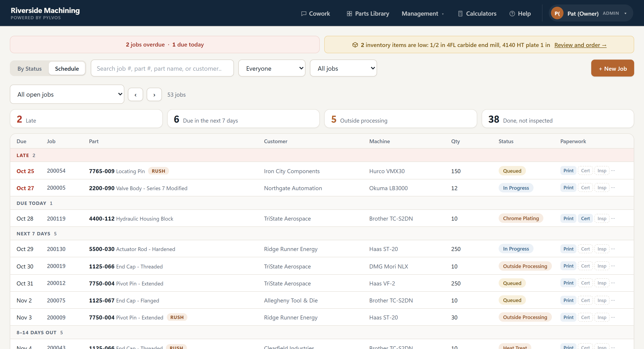Image resolution: width=644 pixels, height=349 pixels.
Task: Filter by Outside processing card
Action: [400, 119]
